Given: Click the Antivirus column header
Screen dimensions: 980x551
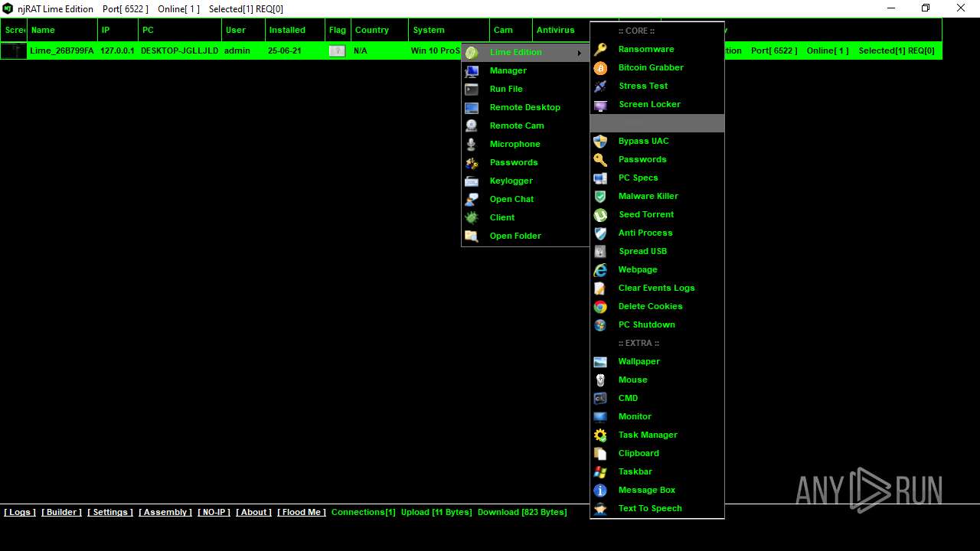Looking at the screenshot, I should (560, 30).
